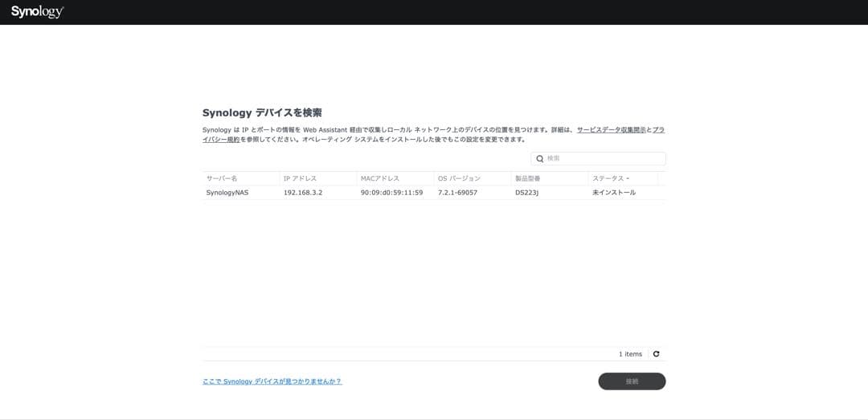
Task: Click the 接続 connect button
Action: point(632,381)
